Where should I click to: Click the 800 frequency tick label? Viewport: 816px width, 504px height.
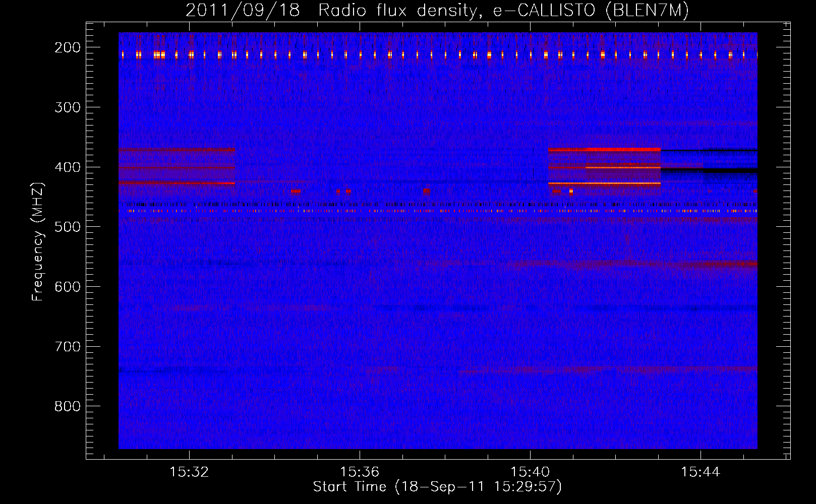point(68,406)
